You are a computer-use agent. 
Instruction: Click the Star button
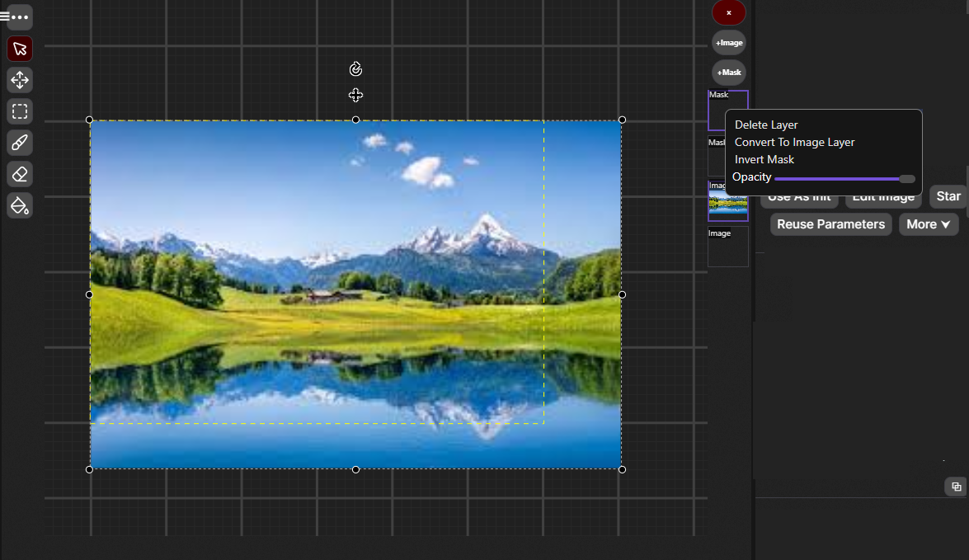[948, 196]
